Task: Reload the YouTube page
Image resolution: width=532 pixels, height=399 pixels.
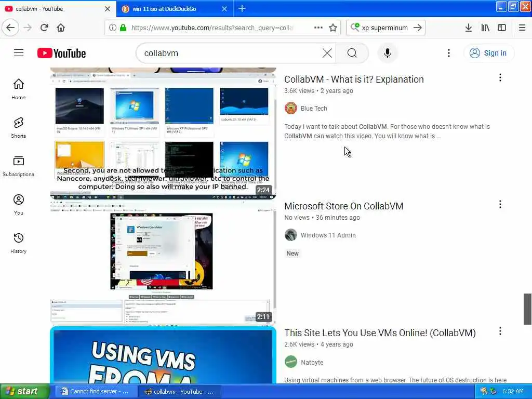Action: (x=45, y=28)
